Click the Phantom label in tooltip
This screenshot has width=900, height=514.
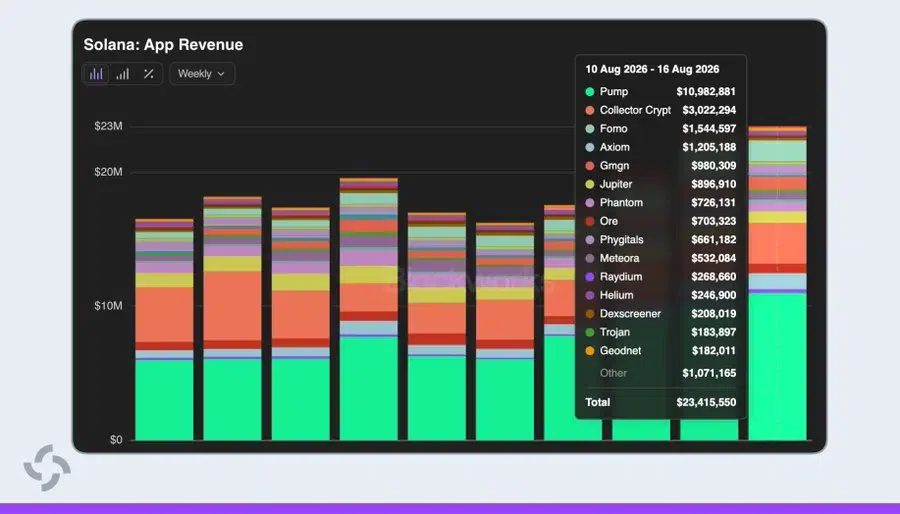coord(621,203)
